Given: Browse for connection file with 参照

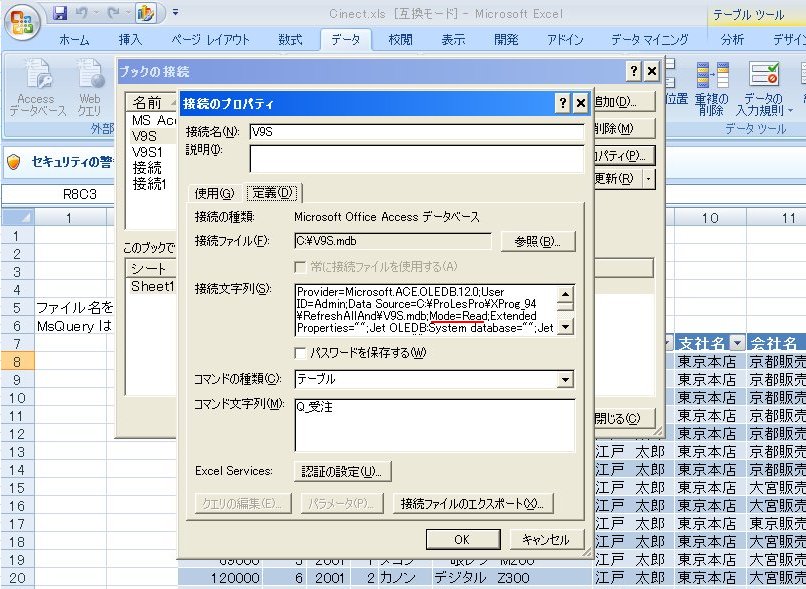Looking at the screenshot, I should tap(537, 241).
